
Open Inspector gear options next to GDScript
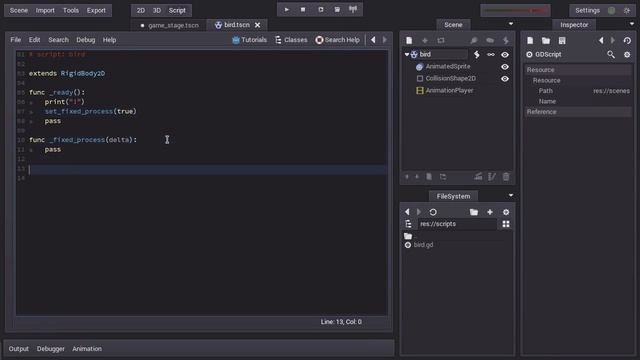627,54
